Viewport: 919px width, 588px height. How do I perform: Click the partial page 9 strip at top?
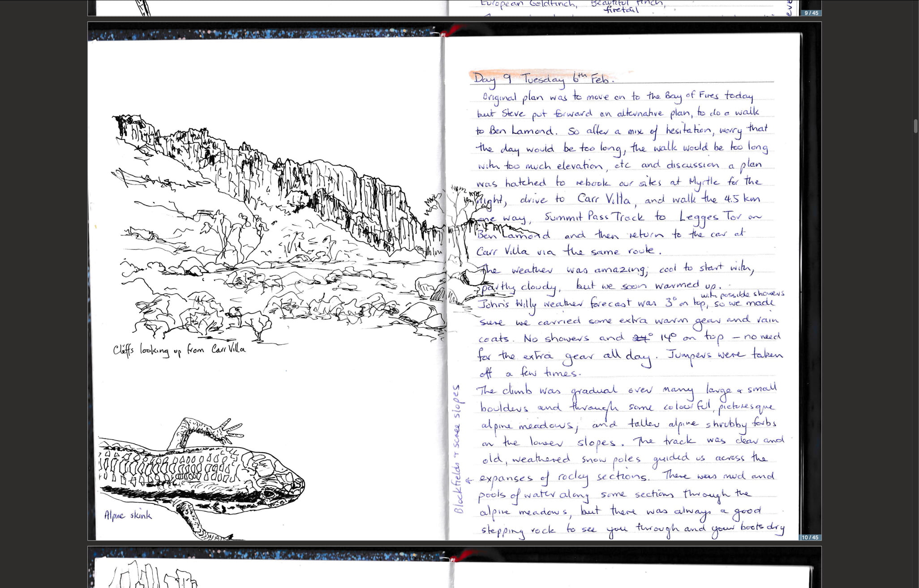click(x=454, y=8)
